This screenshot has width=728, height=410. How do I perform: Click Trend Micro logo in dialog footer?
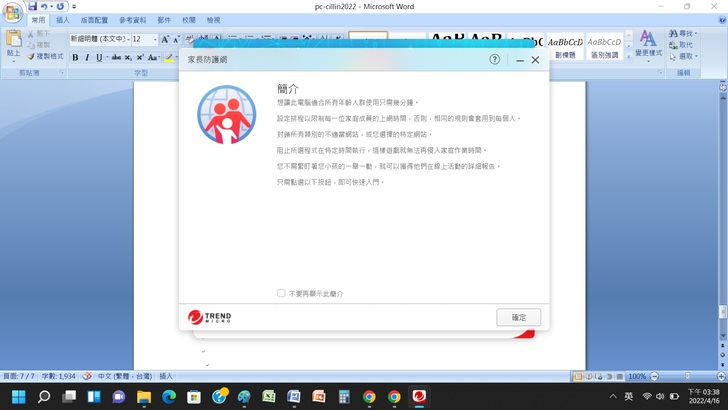(209, 317)
